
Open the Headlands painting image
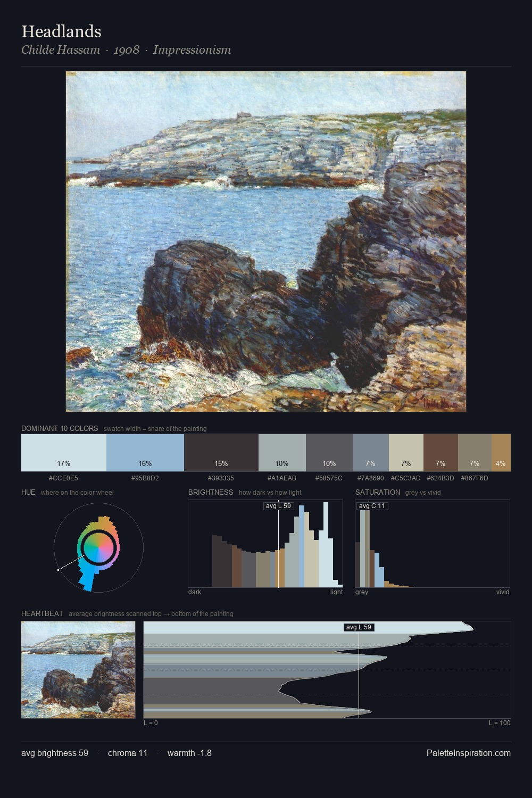tap(266, 242)
